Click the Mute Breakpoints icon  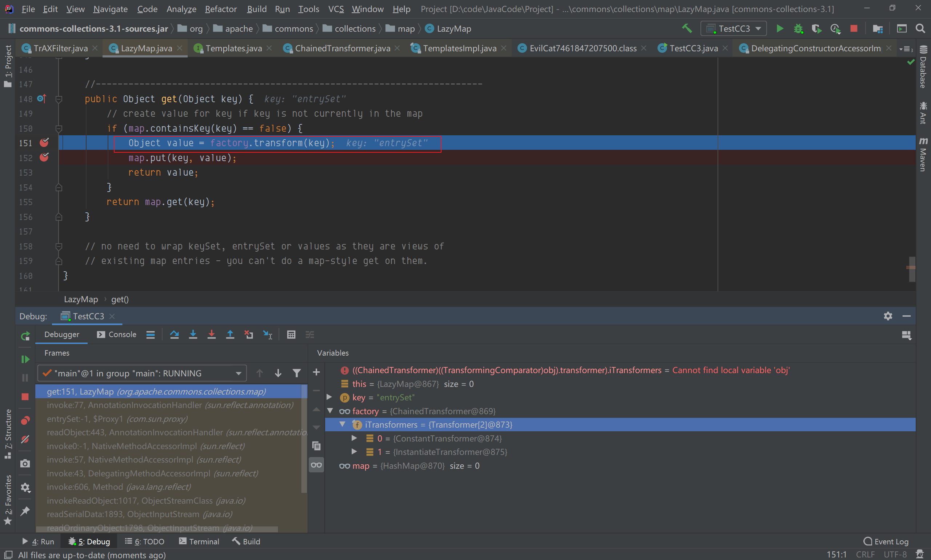coord(25,439)
